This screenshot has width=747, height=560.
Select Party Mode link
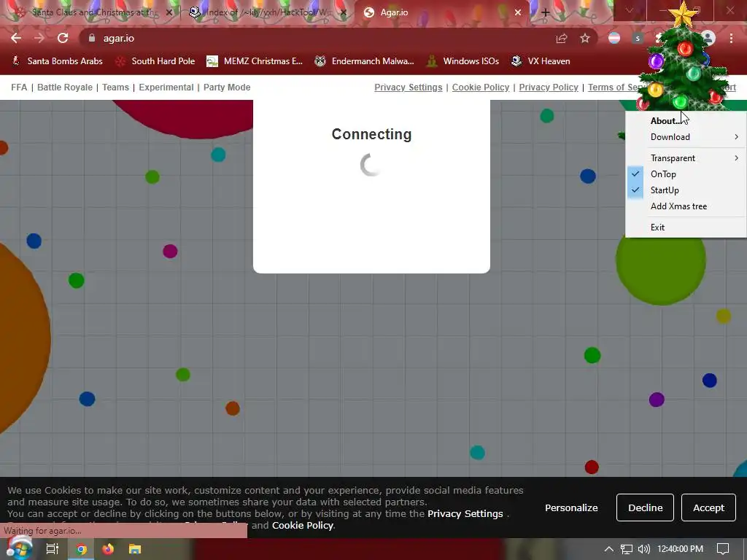coord(227,87)
